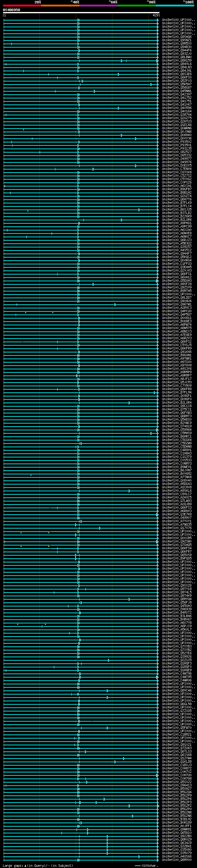This screenshot has width=197, height=868.
Task: Open hit UniRef100_Q6BMT3
Action: pyautogui.click(x=176, y=416)
